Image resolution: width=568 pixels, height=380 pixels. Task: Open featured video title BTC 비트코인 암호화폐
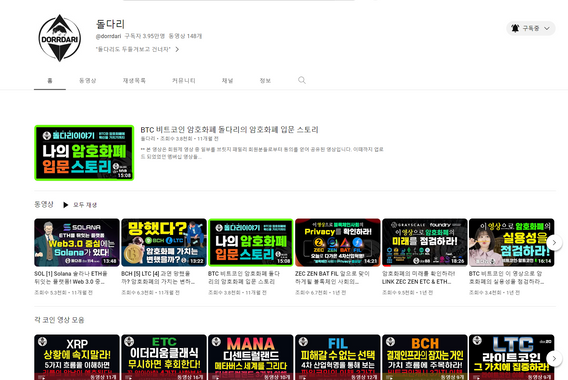(x=229, y=130)
